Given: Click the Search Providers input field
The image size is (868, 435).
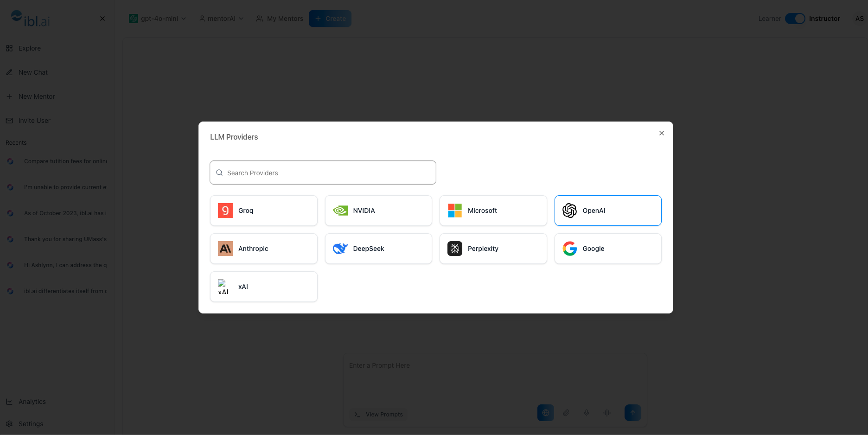Looking at the screenshot, I should [323, 173].
